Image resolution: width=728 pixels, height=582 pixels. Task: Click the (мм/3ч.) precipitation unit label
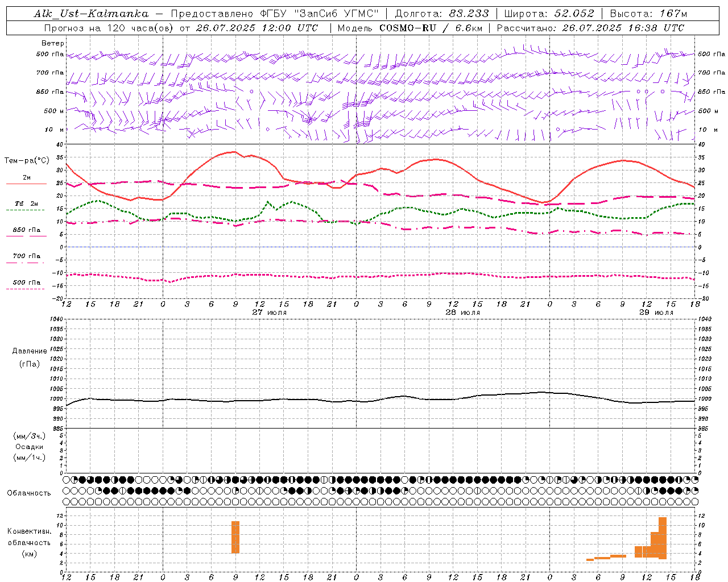[30, 436]
